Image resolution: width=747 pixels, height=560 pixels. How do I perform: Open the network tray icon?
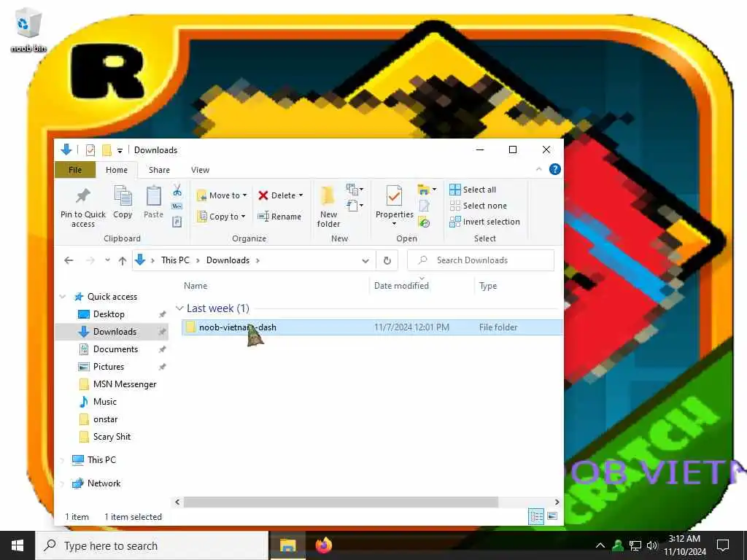click(635, 545)
